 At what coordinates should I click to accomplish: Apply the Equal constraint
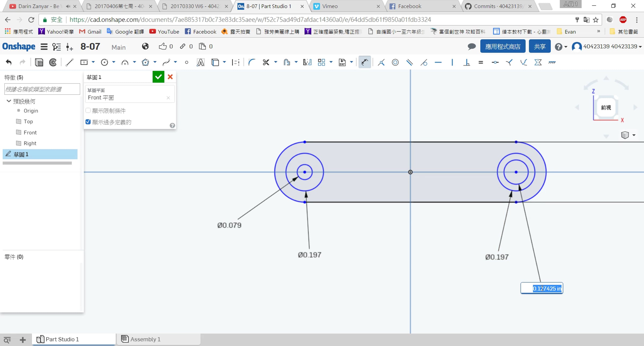481,63
